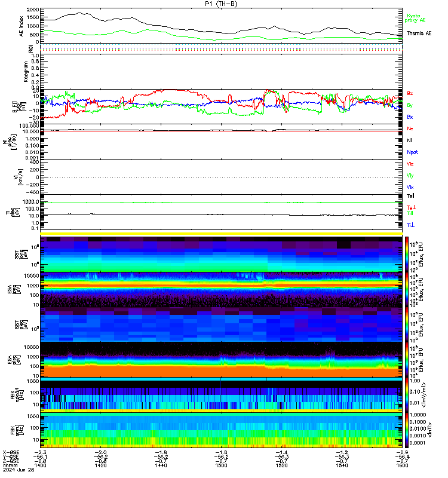
Task: Click the red "Te⊥" legend label
Action: tap(411, 207)
